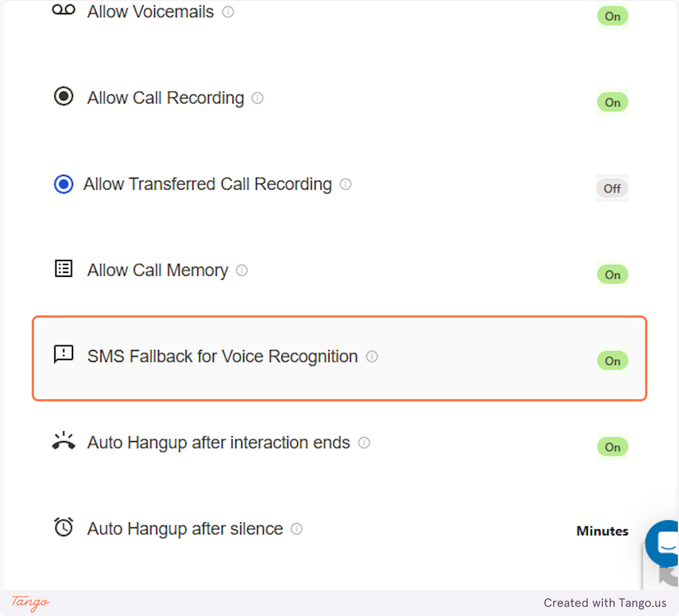Turn off Auto Hangup after interaction ends
Viewport: 679px width, 616px height.
click(612, 447)
